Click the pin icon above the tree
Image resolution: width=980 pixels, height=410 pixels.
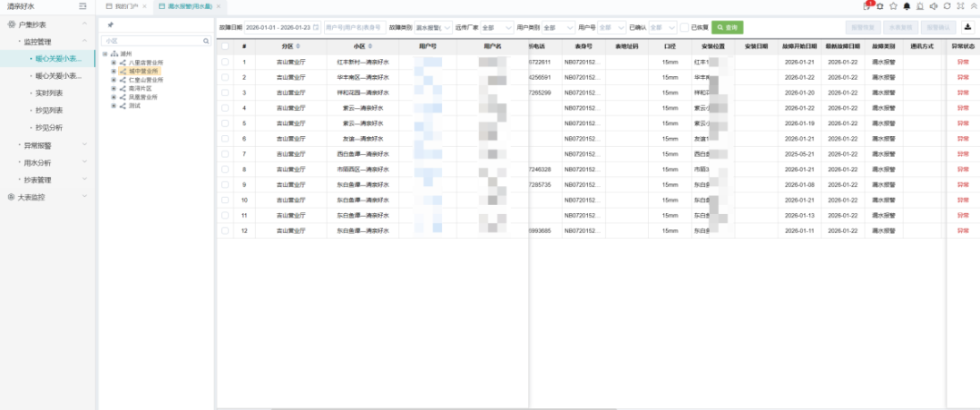point(111,25)
